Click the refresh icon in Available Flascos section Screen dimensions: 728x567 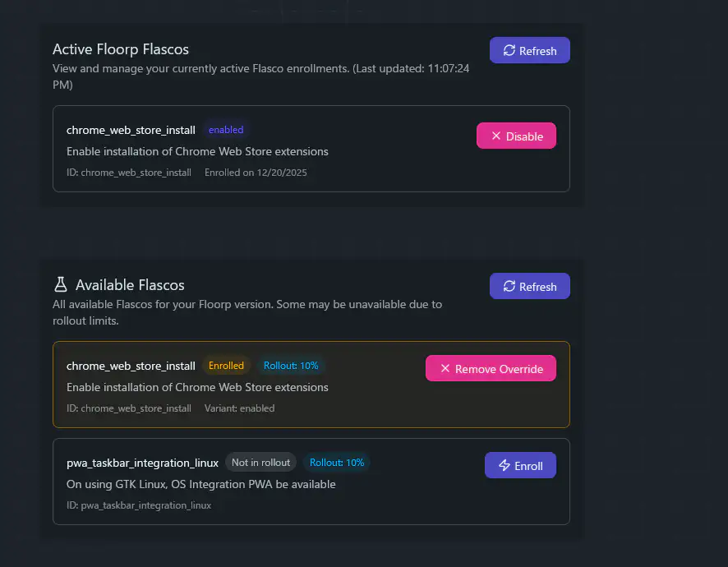(x=509, y=287)
